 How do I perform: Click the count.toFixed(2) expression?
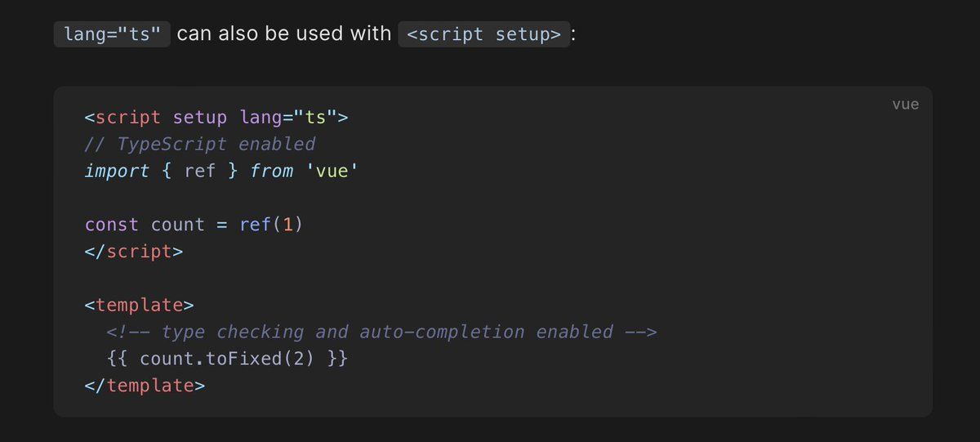click(226, 359)
